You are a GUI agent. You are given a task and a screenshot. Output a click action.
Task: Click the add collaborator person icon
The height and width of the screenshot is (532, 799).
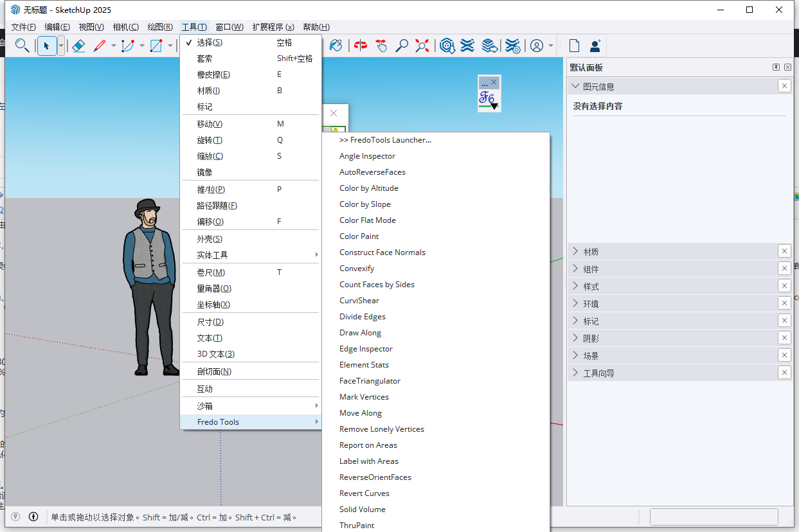(x=595, y=46)
